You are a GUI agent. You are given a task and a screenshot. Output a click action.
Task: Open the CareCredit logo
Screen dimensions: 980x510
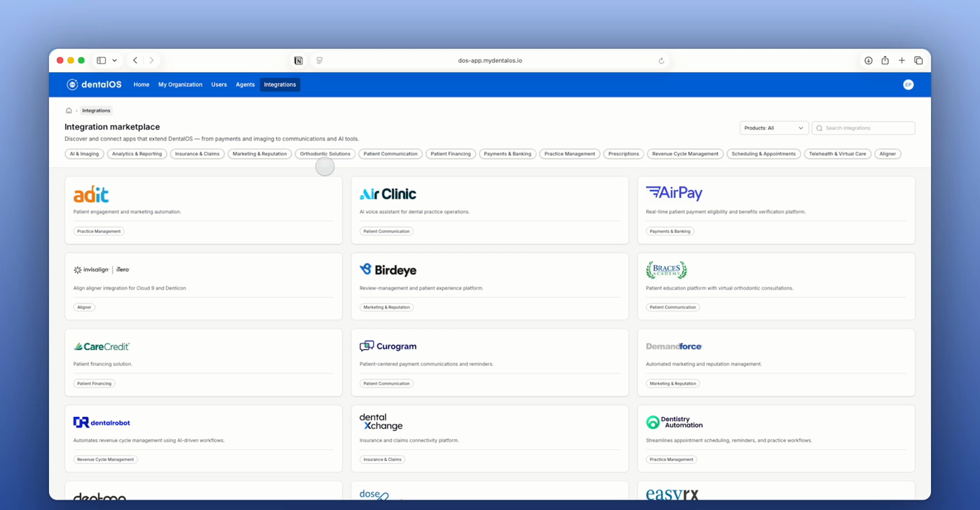coord(101,346)
